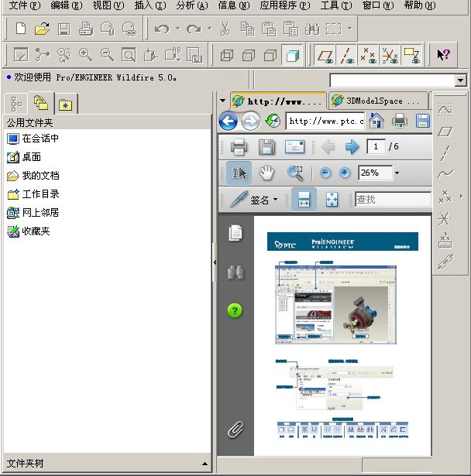This screenshot has height=476, width=471.
Task: Open a file using the open folder icon
Action: [x=43, y=29]
